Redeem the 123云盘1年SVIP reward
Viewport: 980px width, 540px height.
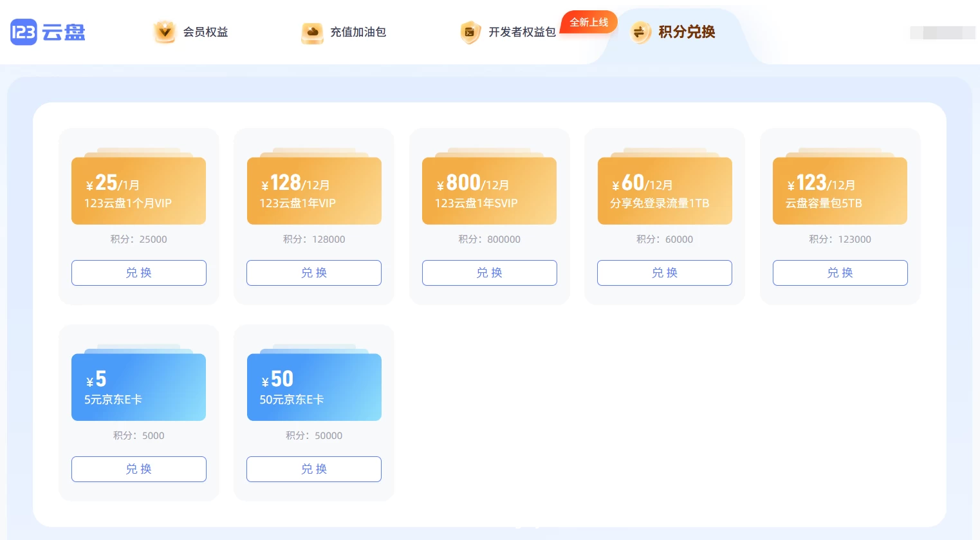[x=490, y=273]
